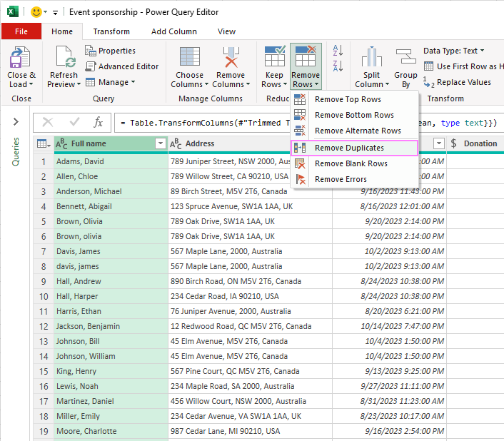Click the Refresh Preview icon

[66, 57]
